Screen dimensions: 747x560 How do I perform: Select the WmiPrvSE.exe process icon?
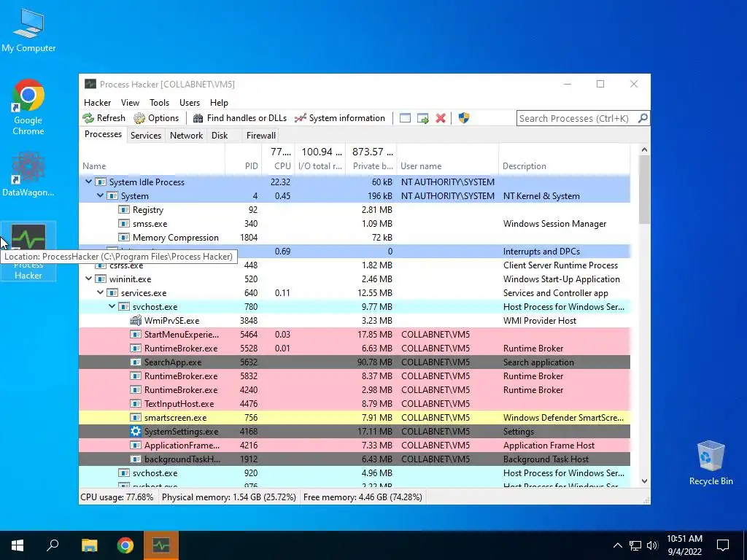pyautogui.click(x=136, y=321)
